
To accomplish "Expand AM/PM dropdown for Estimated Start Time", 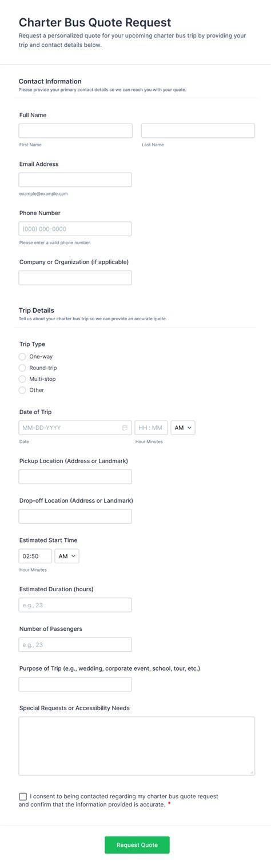I will [67, 556].
